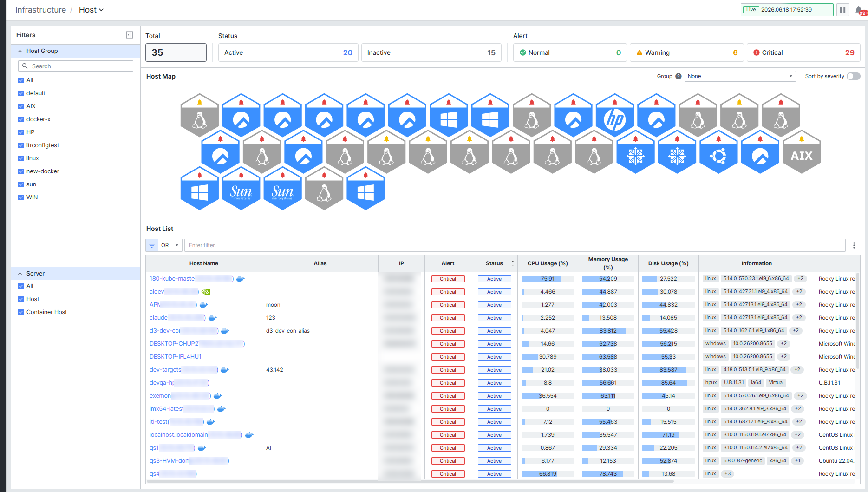Uncheck the WIN host group checkbox
The height and width of the screenshot is (492, 868).
[21, 197]
